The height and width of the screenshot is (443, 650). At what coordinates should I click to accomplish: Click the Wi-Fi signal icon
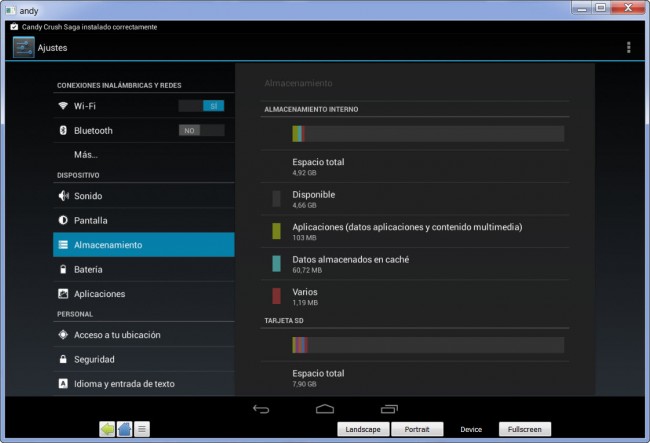click(63, 106)
